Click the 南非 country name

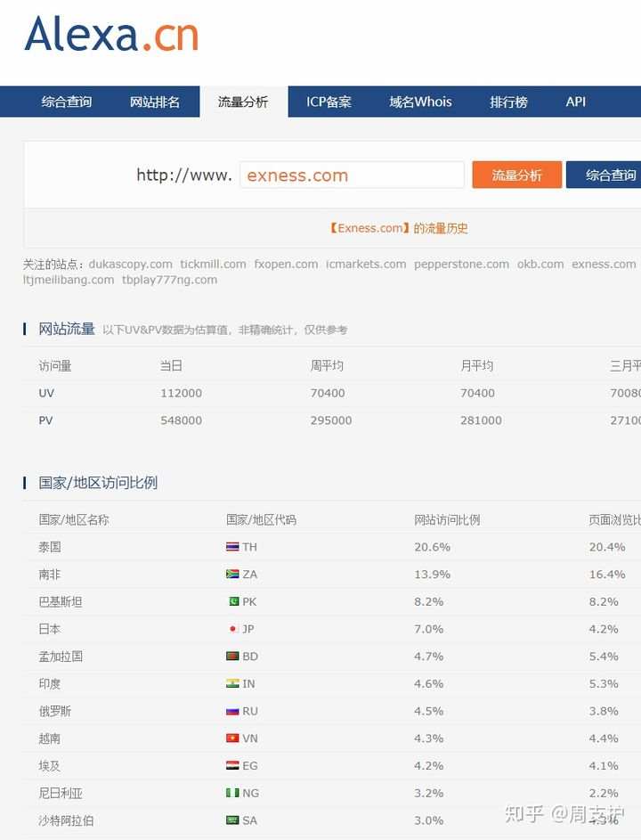[49, 575]
